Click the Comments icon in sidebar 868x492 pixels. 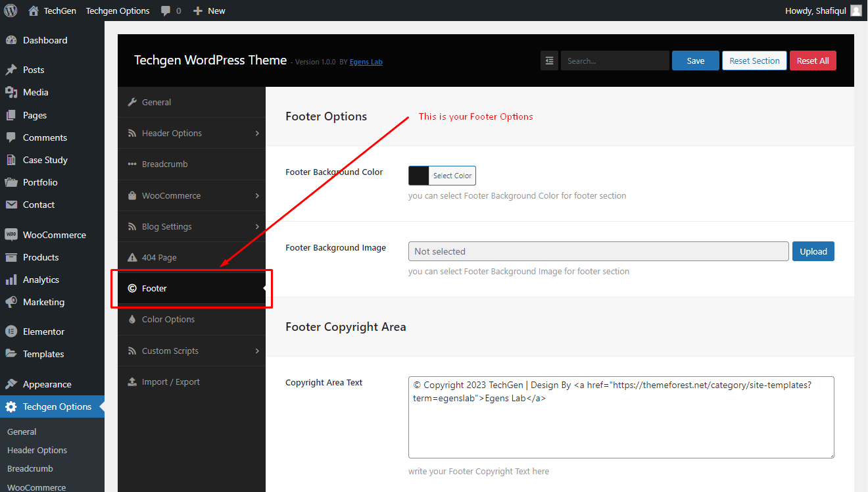[x=11, y=137]
